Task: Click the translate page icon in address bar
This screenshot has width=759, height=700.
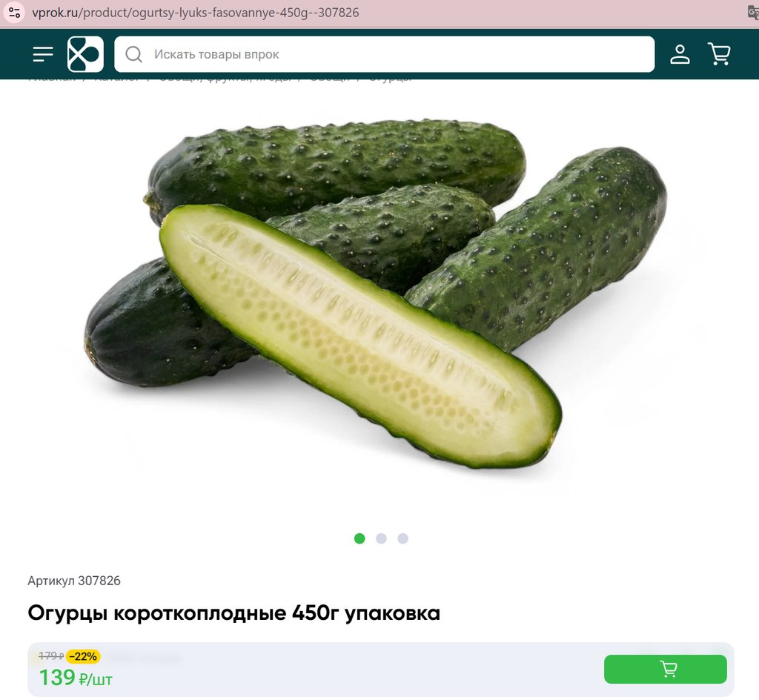Action: [753, 13]
